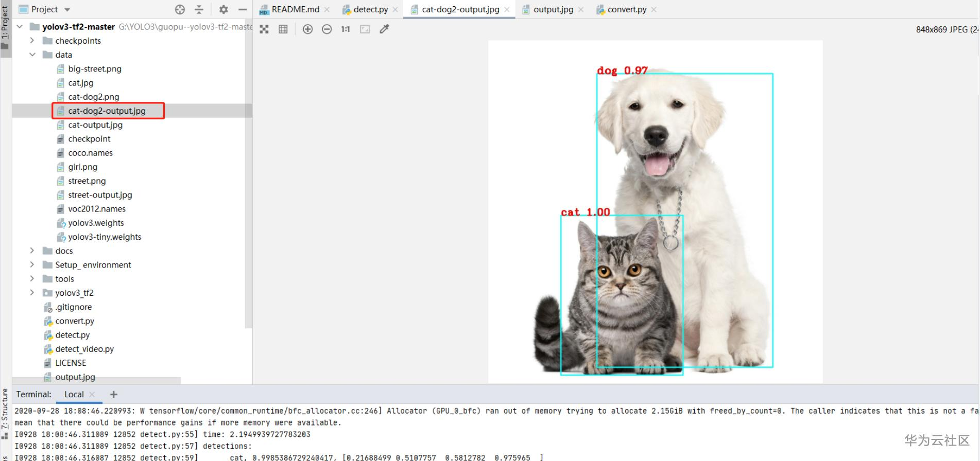
Task: Select the color picker eyedropper tool
Action: coord(384,29)
